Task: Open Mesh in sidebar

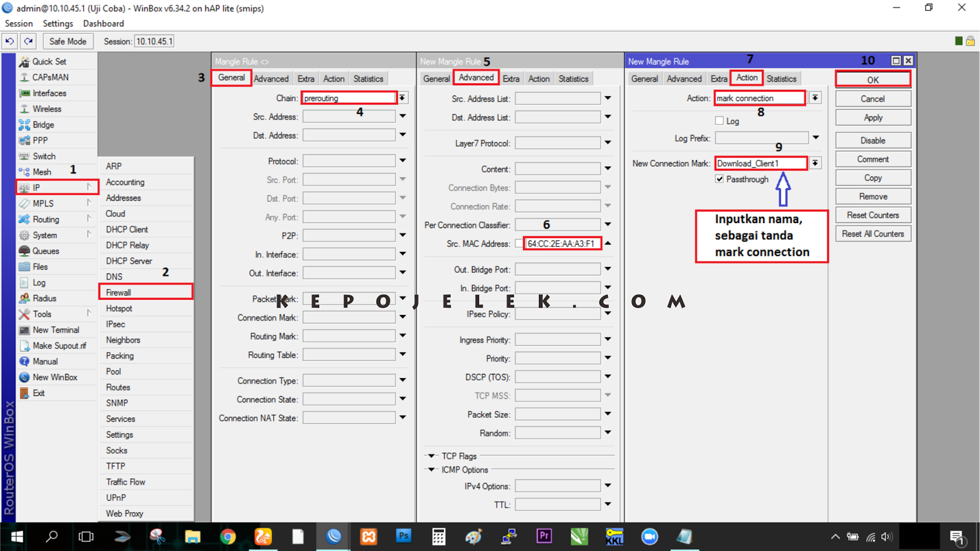Action: click(42, 172)
